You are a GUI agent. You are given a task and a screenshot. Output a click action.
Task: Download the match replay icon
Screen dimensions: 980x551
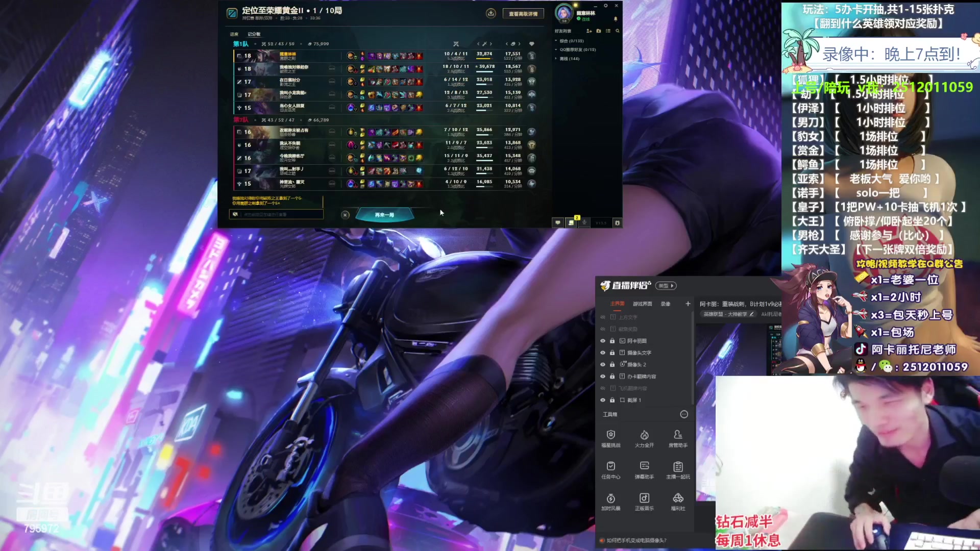pyautogui.click(x=491, y=13)
